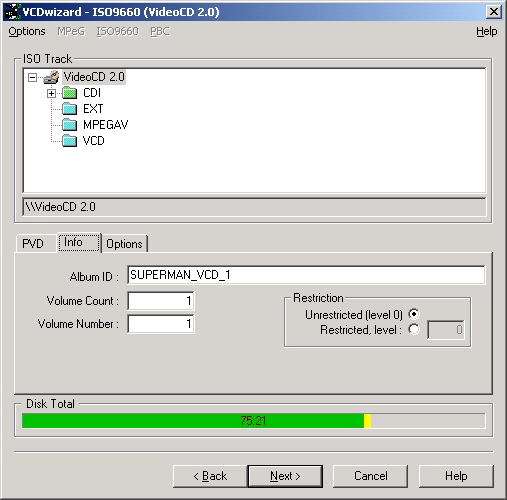Collapse the VideoCD 2.0 root node
The image size is (507, 500).
[x=32, y=78]
